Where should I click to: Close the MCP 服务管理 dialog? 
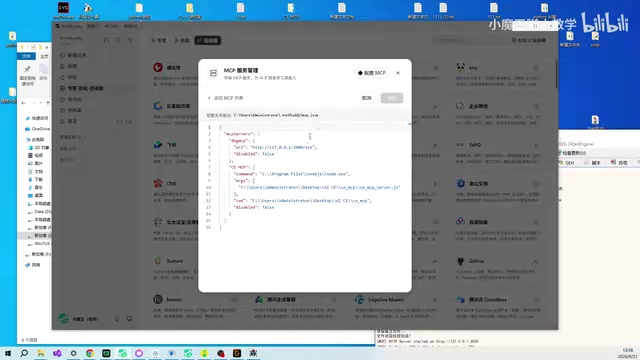pos(398,73)
